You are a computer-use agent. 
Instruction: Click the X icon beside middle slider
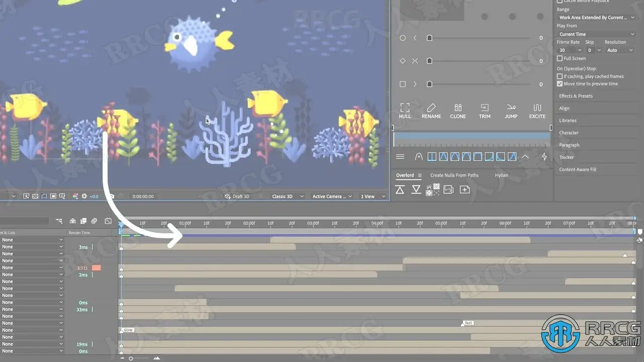pos(415,61)
